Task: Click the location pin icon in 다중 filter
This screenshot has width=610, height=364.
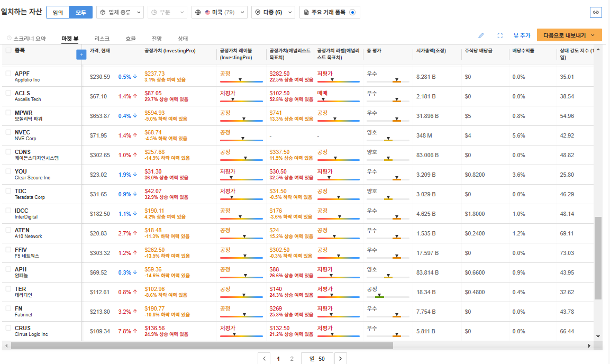Action: pos(258,13)
